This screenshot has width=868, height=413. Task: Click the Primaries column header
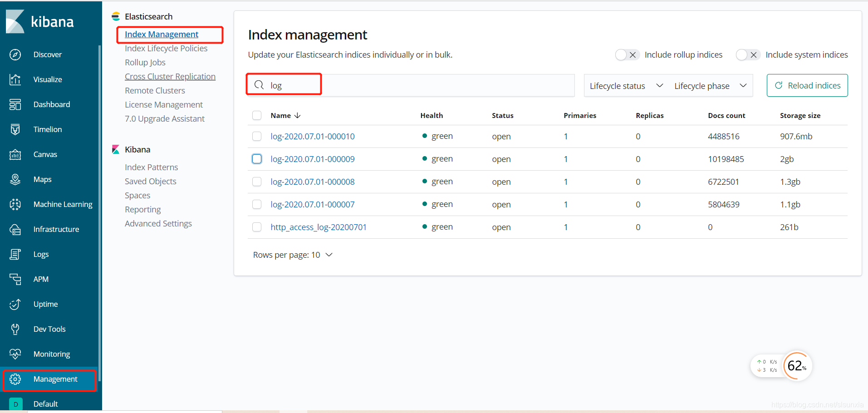pos(580,115)
